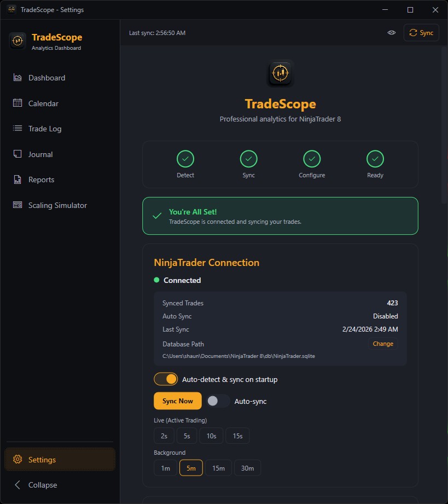Toggle the eye visibility icon in top bar

(391, 32)
